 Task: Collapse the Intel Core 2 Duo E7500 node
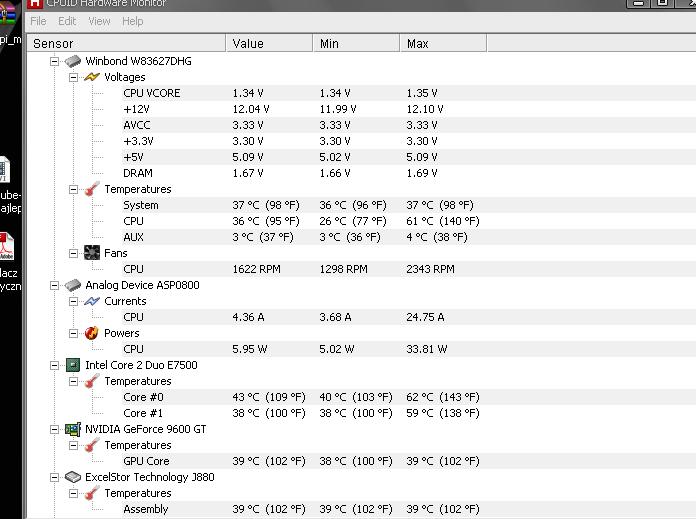pos(54,365)
